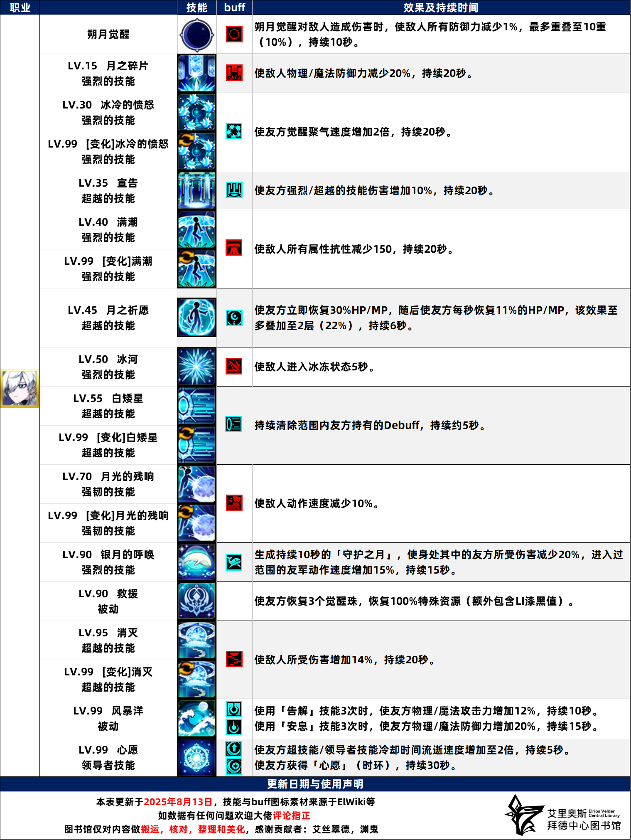
Task: Select the LV.50 冰河 snowflake skill icon
Action: click(196, 367)
